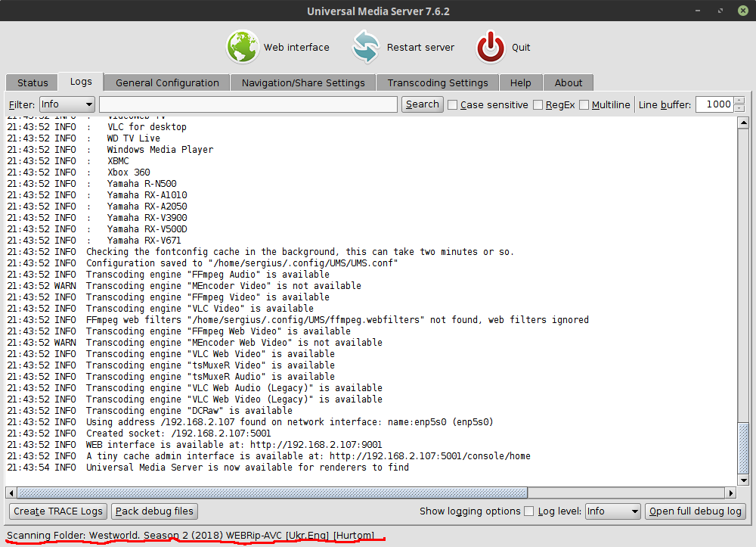This screenshot has height=547, width=756.
Task: Click the red Quit power icon
Action: coord(491,47)
